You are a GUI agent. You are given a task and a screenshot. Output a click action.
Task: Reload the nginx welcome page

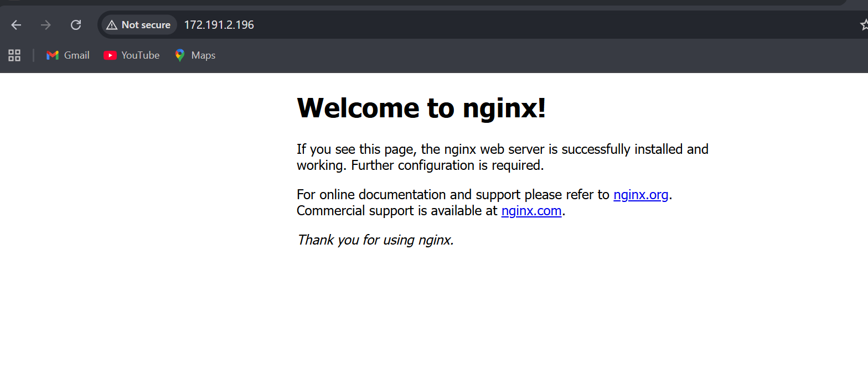76,25
